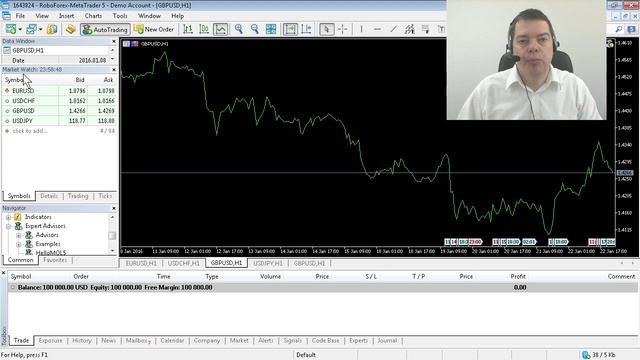
Task: Switch to the USDJPY,H1 chart tab
Action: 268,263
